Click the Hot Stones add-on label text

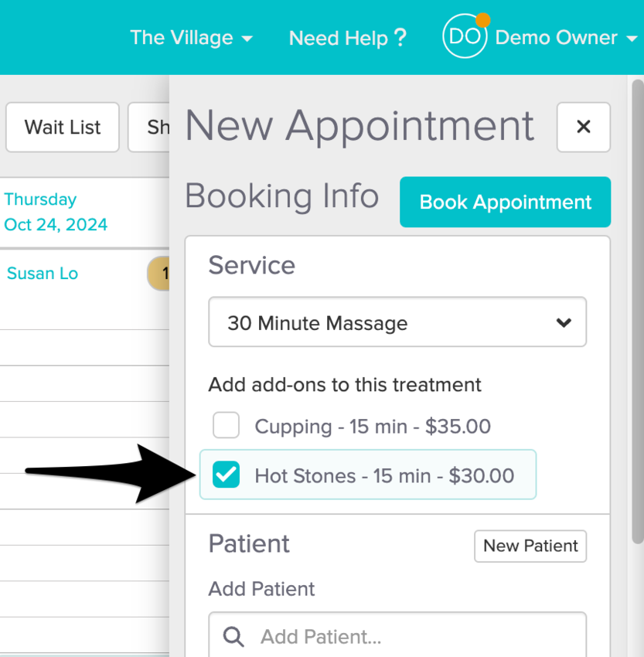click(x=384, y=475)
